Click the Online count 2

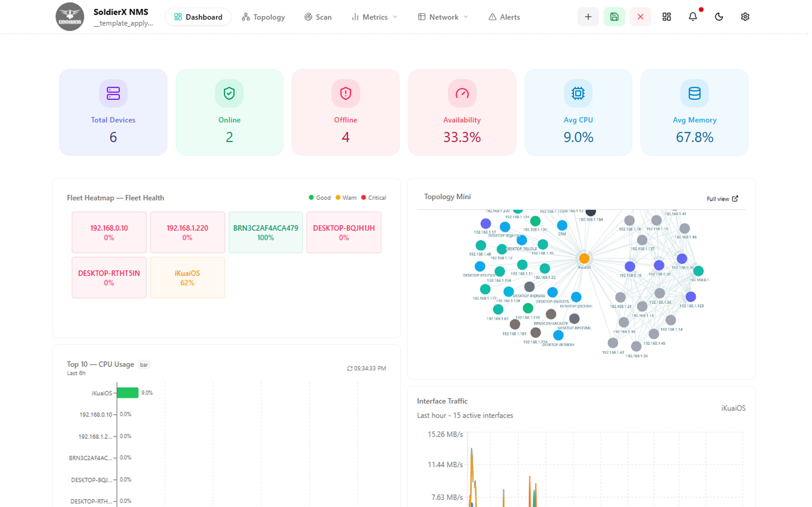pyautogui.click(x=229, y=137)
